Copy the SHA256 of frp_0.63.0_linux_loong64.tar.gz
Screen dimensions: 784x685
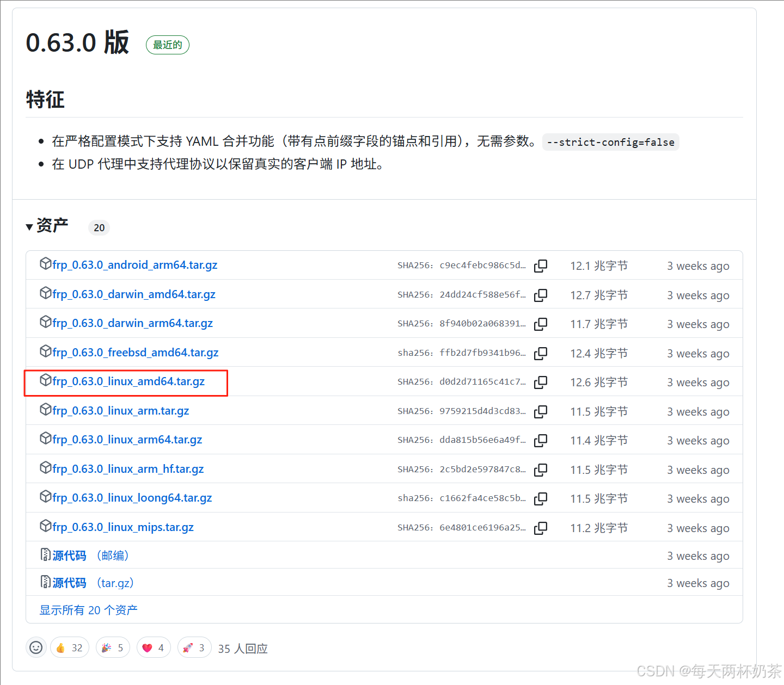click(541, 498)
